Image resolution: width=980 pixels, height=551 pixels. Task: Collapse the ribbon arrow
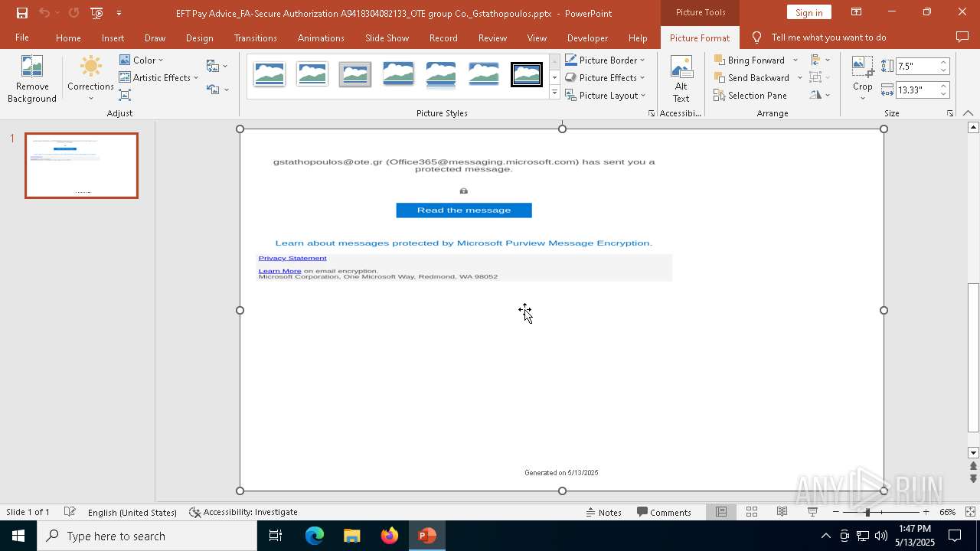click(968, 113)
